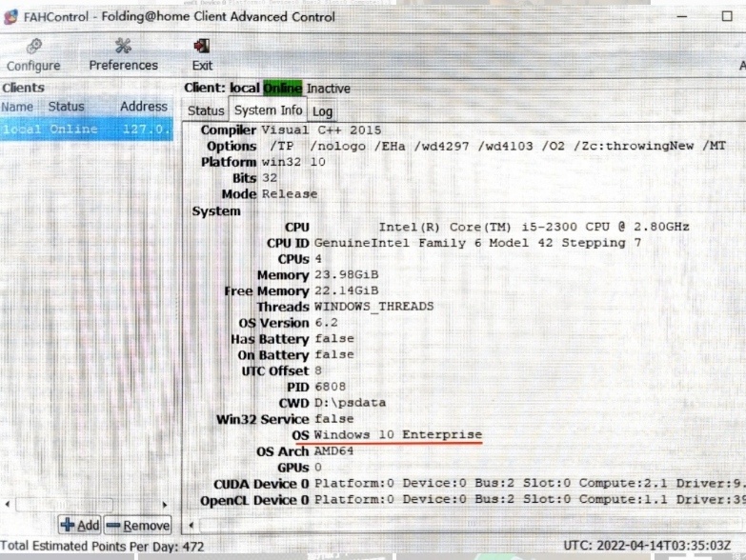Click the win32 10 platform value
The height and width of the screenshot is (560, 746).
point(293,162)
